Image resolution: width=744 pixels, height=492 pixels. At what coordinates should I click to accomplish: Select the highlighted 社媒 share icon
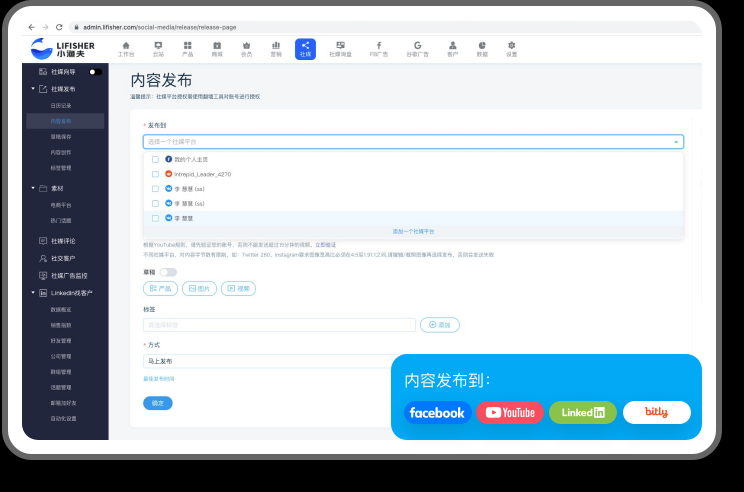click(x=305, y=49)
